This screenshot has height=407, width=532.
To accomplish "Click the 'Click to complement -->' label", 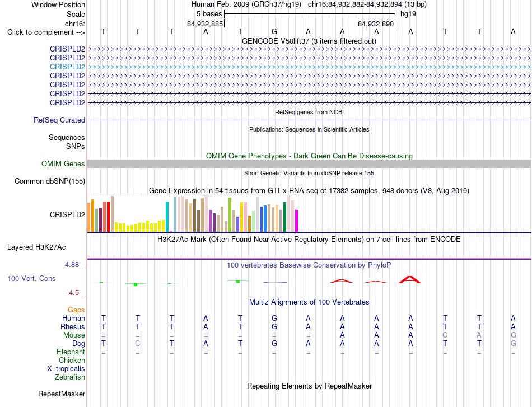I will click(46, 32).
